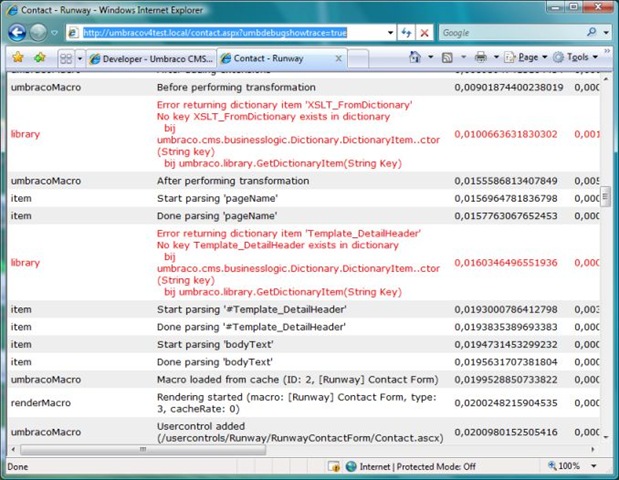Click the Print icon
Viewport: 619px width, 480px height.
pyautogui.click(x=480, y=57)
